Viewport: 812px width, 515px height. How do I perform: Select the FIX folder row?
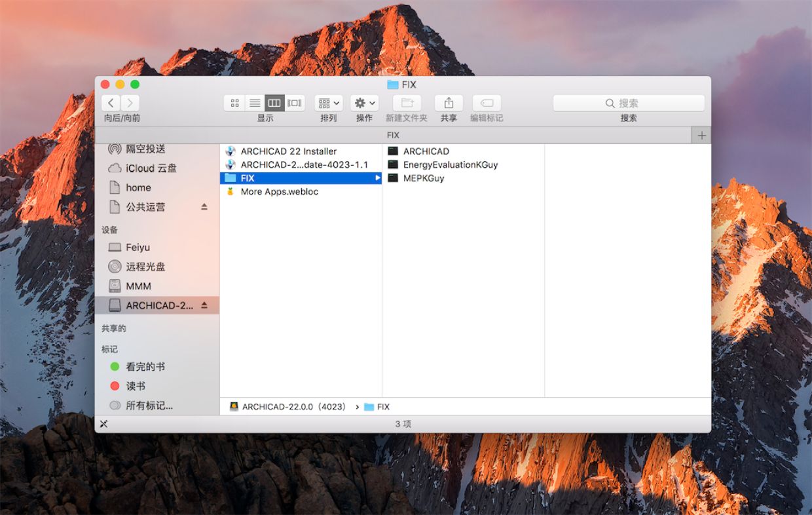(301, 178)
